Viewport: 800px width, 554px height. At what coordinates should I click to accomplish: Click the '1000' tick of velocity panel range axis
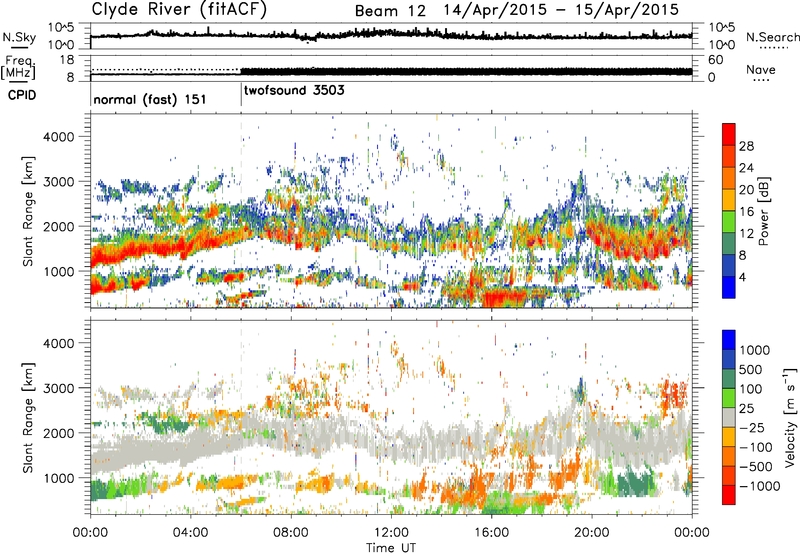coord(58,478)
